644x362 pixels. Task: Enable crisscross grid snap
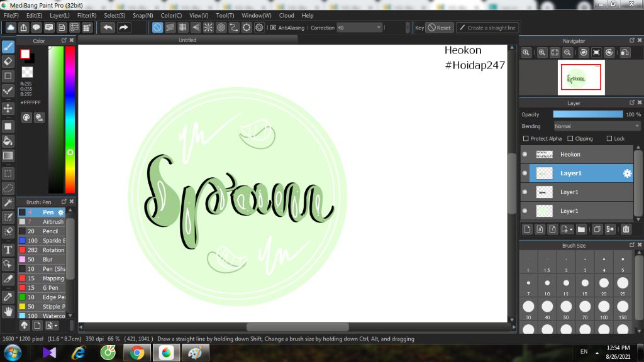[183, 28]
